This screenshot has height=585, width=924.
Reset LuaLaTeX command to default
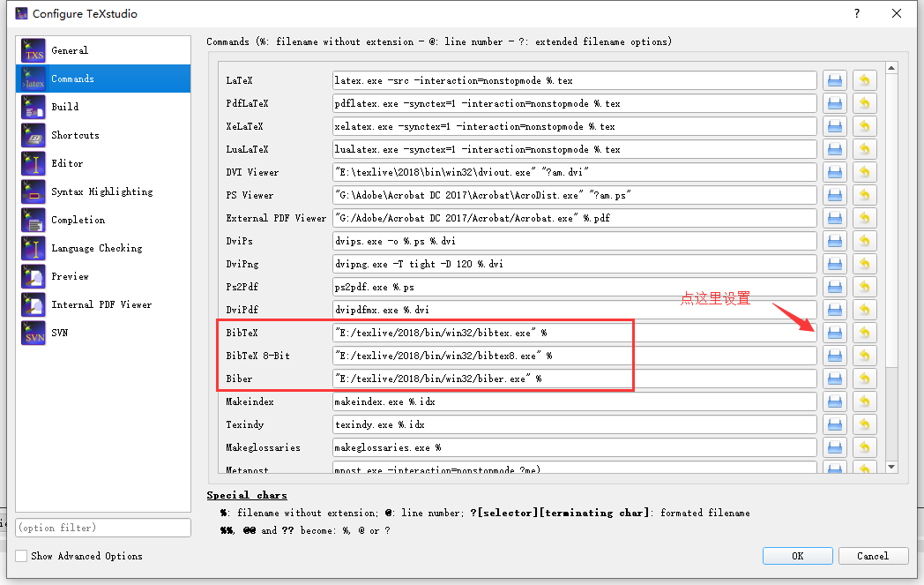[x=864, y=149]
